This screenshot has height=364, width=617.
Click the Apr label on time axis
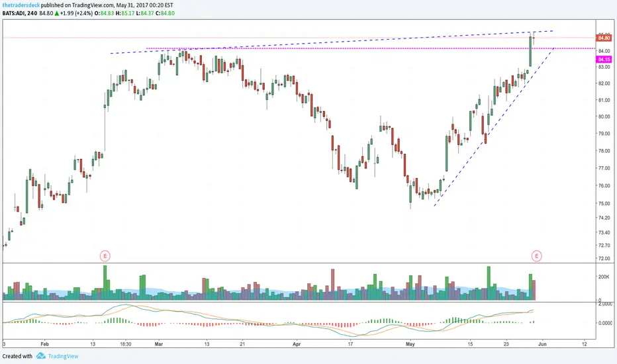pyautogui.click(x=297, y=344)
